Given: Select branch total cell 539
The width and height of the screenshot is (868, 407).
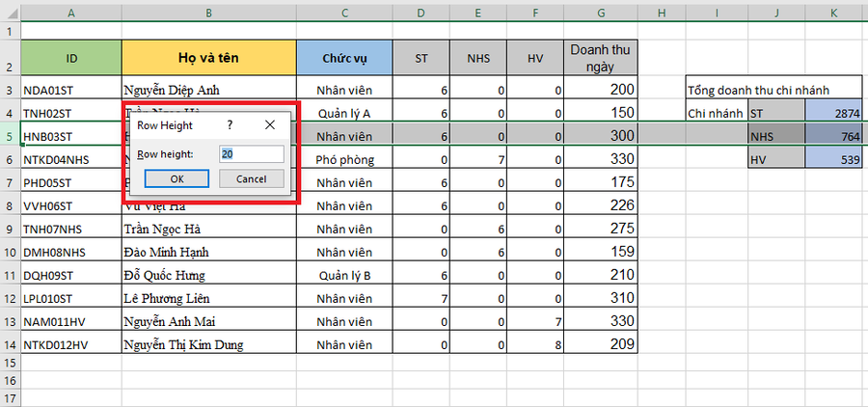Looking at the screenshot, I should click(833, 159).
